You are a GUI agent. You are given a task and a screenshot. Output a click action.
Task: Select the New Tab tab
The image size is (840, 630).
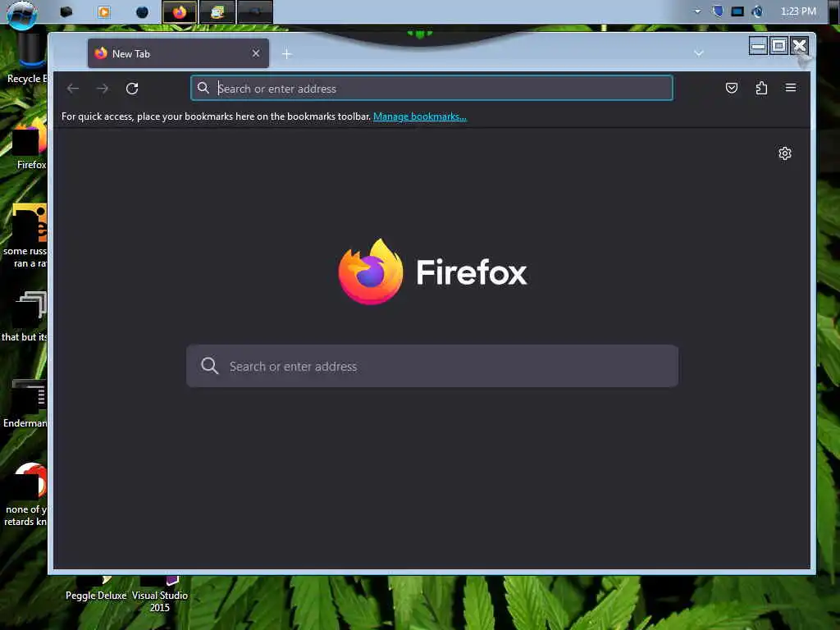[x=178, y=53]
